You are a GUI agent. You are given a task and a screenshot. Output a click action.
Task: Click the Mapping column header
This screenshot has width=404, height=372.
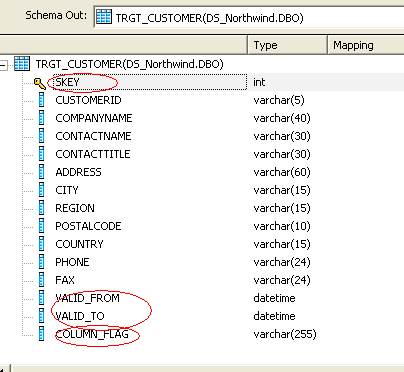pos(366,45)
